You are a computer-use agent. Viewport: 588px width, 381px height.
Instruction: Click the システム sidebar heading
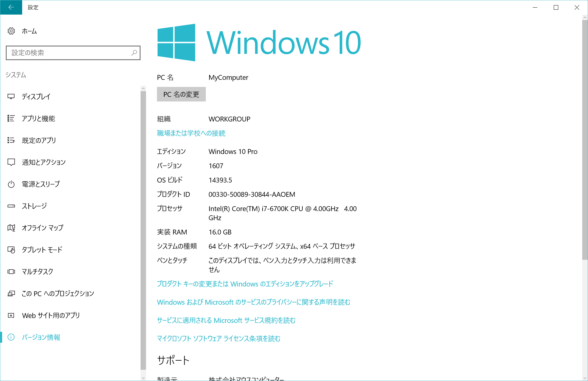tap(16, 75)
